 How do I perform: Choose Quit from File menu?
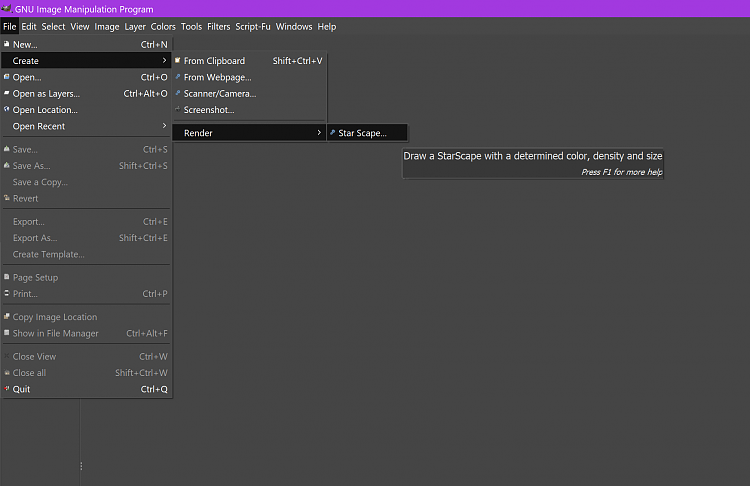point(87,389)
